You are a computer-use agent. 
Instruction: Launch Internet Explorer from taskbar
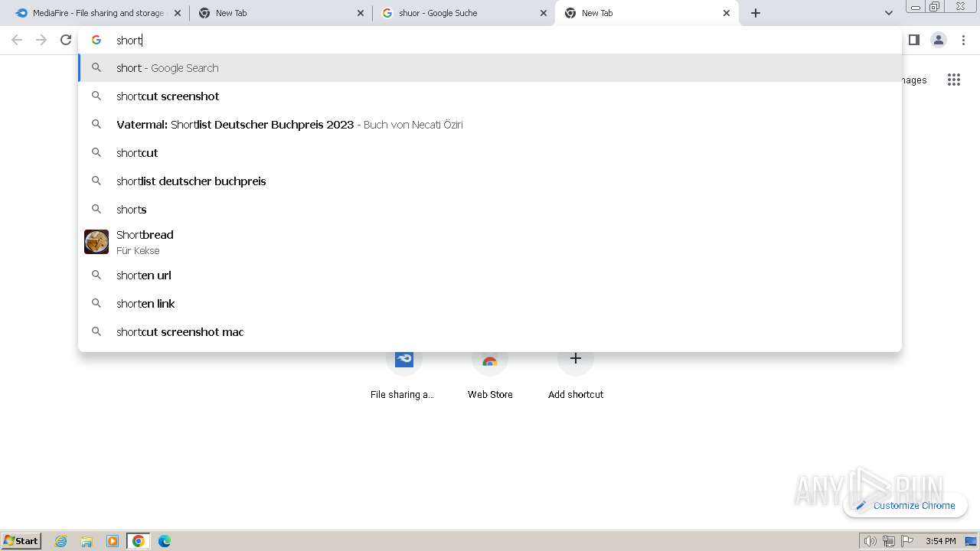(61, 541)
